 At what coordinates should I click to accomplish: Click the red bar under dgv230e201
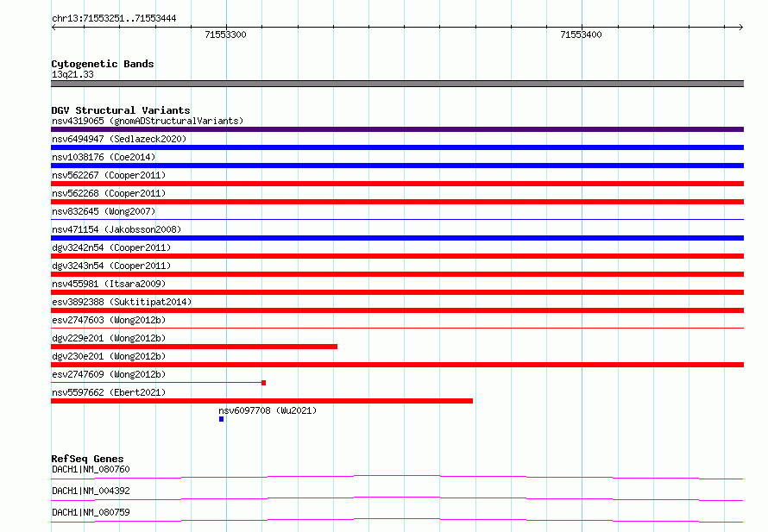click(x=397, y=365)
